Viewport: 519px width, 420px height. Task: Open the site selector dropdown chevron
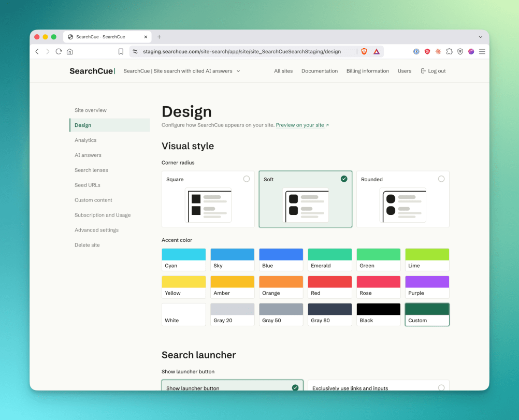pos(238,71)
